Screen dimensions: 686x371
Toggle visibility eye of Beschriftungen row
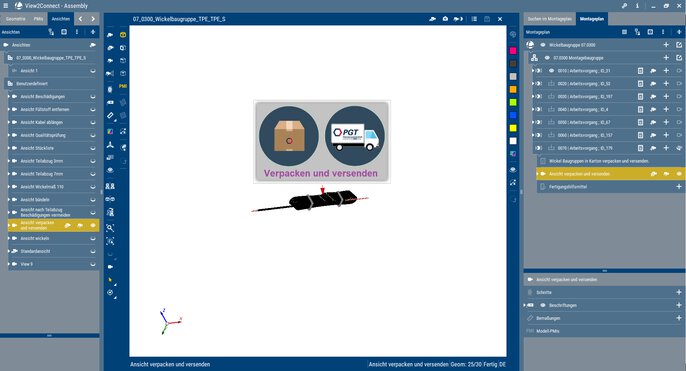pyautogui.click(x=542, y=305)
